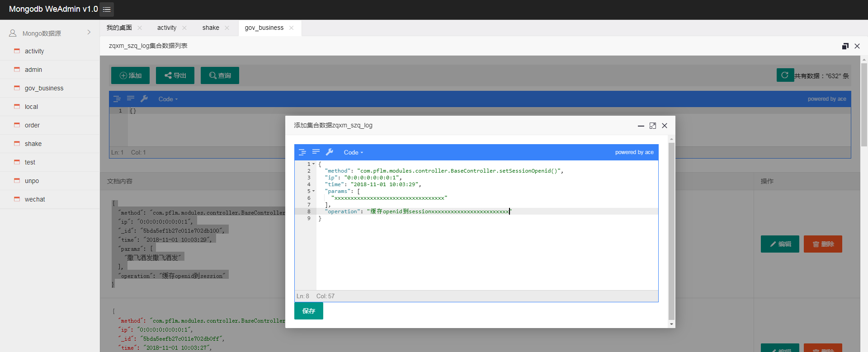
Task: Click 编辑 edit button for first document
Action: coord(780,244)
